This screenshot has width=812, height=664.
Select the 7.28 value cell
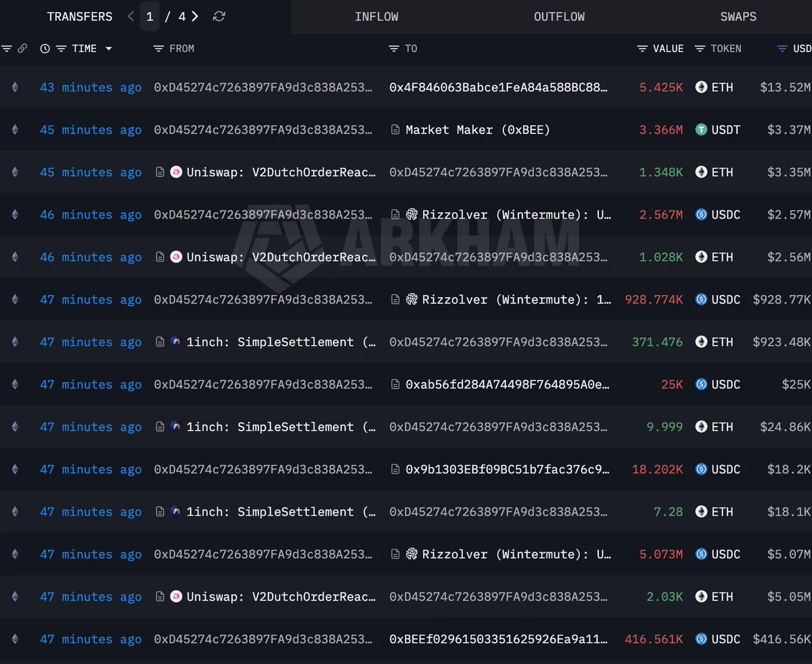[x=669, y=512]
